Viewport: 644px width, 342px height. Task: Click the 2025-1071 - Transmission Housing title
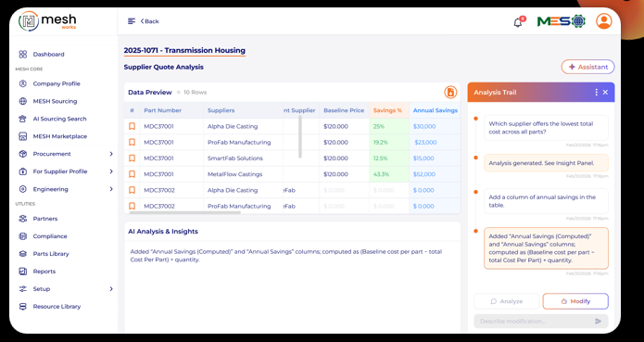184,50
